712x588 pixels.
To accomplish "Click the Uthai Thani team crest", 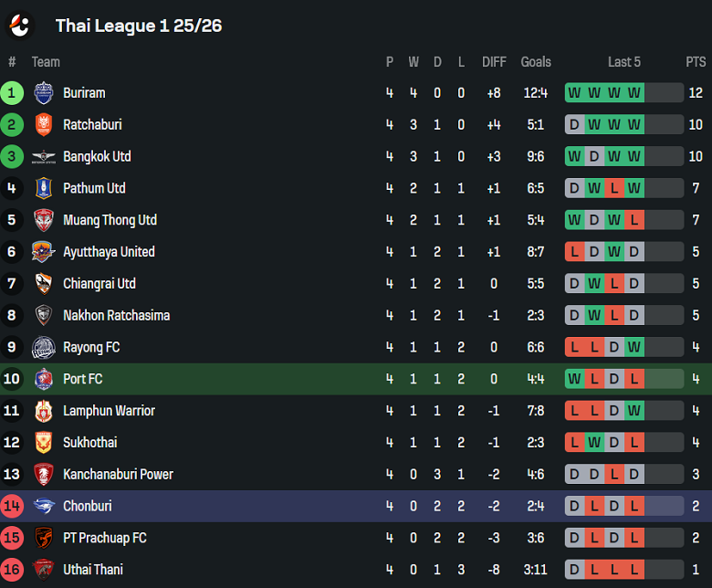I will (x=44, y=570).
